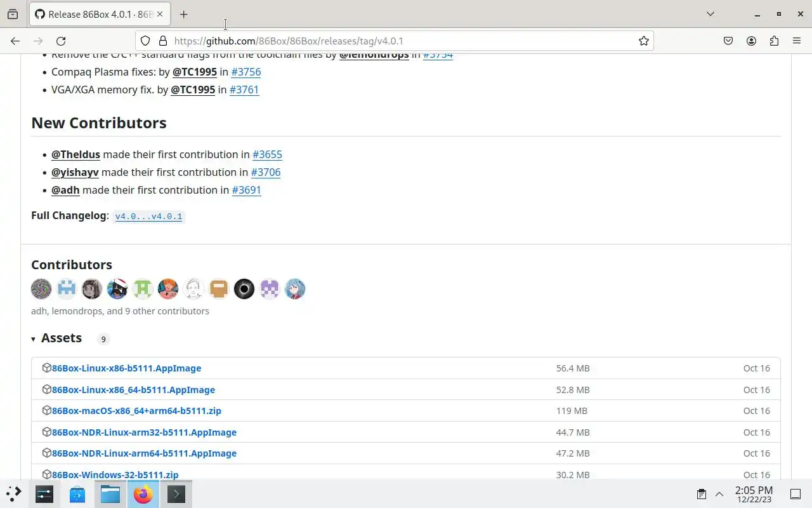Open the @yishayv profile link

click(x=75, y=172)
